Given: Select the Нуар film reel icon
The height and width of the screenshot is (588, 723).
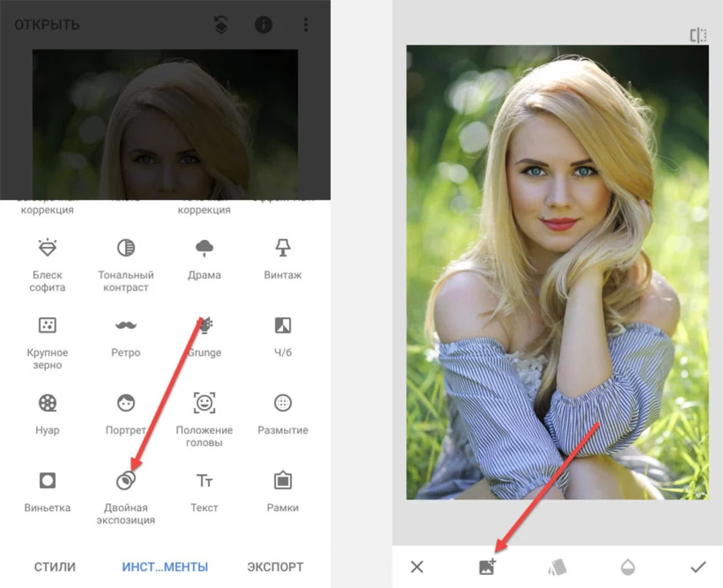Looking at the screenshot, I should pos(48,403).
